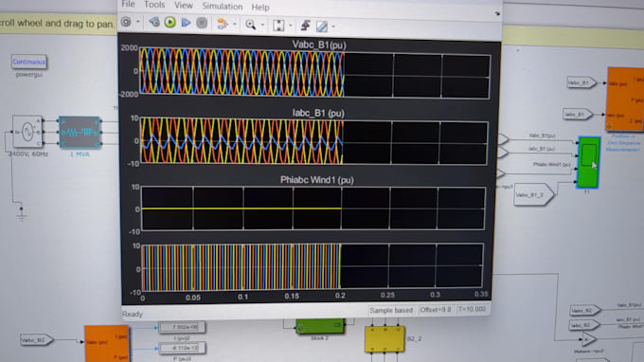Select the orange measurement block at bottom left
The width and height of the screenshot is (644, 362).
107,344
